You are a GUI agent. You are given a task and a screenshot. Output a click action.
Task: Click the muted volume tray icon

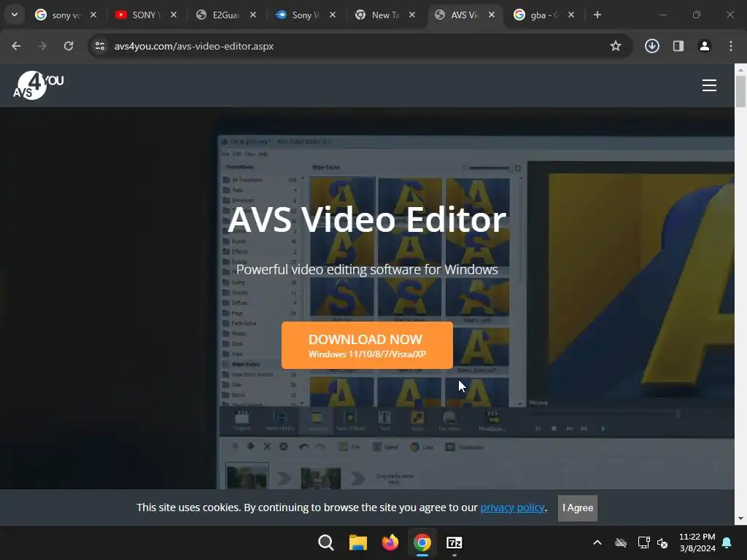click(x=662, y=542)
